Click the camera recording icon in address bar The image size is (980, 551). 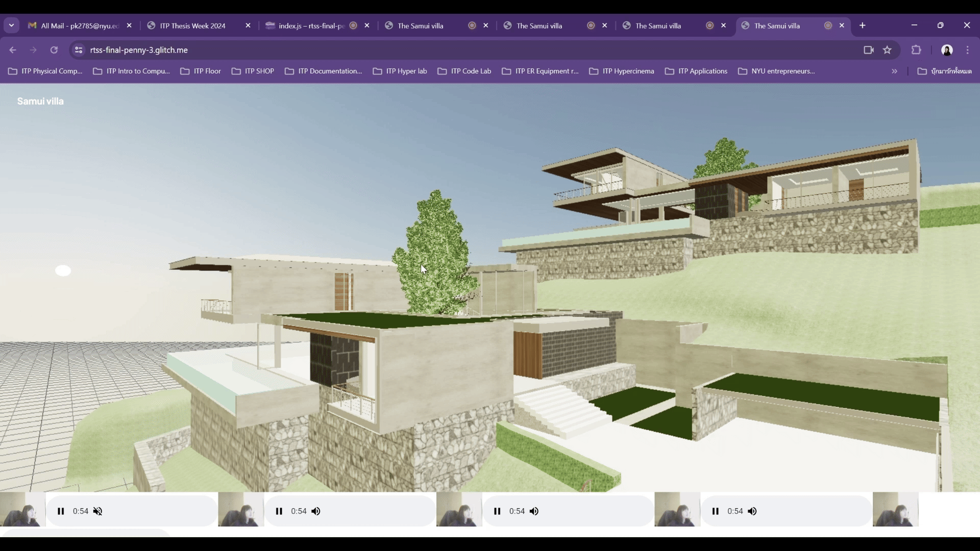(x=868, y=50)
